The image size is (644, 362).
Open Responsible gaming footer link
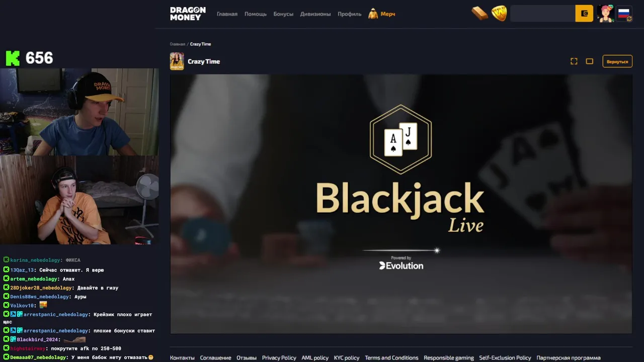(449, 358)
